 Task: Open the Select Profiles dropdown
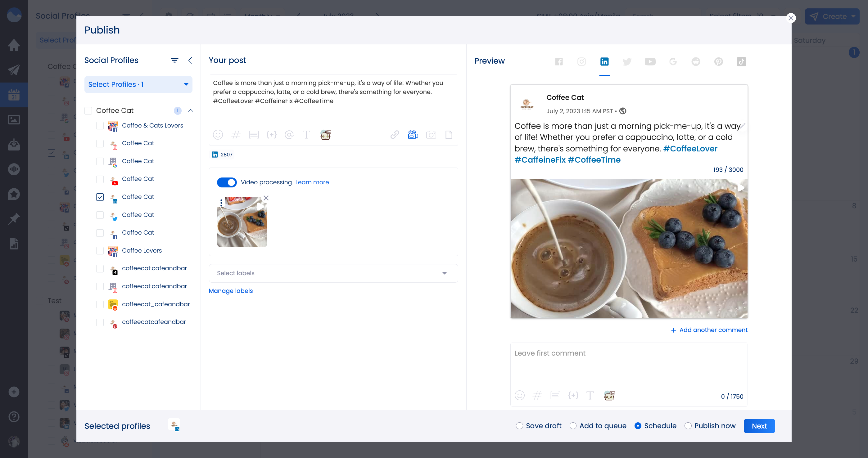(138, 84)
